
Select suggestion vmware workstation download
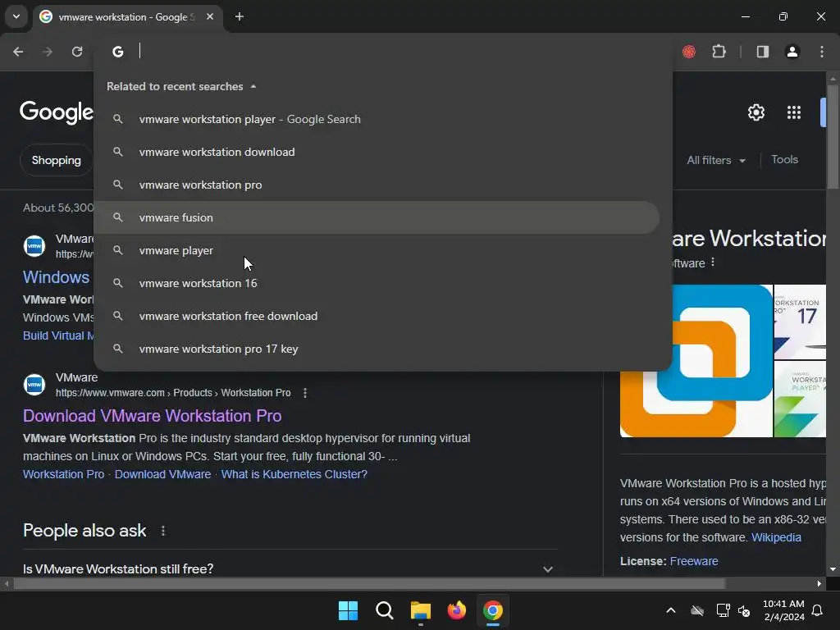point(376,152)
